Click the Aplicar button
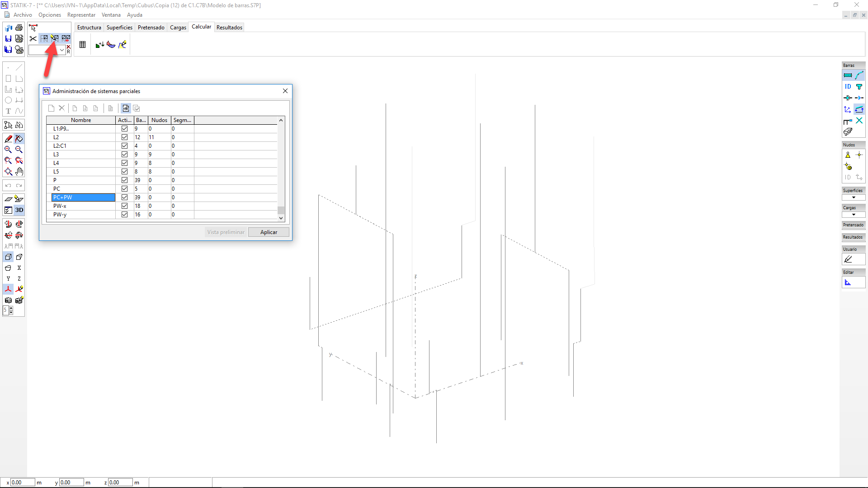Screen dimensions: 868x488 [269, 232]
